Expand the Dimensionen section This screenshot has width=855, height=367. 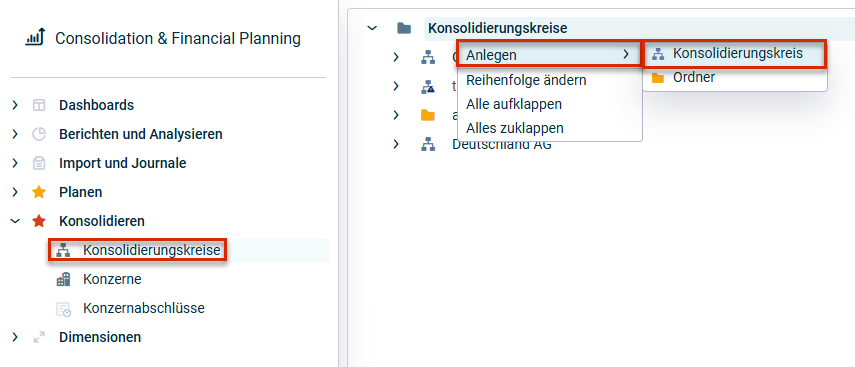(15, 338)
